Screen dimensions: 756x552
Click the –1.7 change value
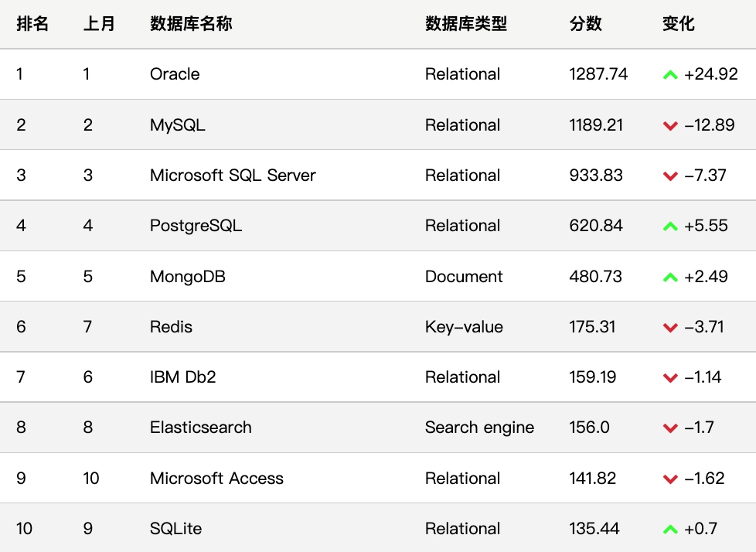(x=699, y=427)
